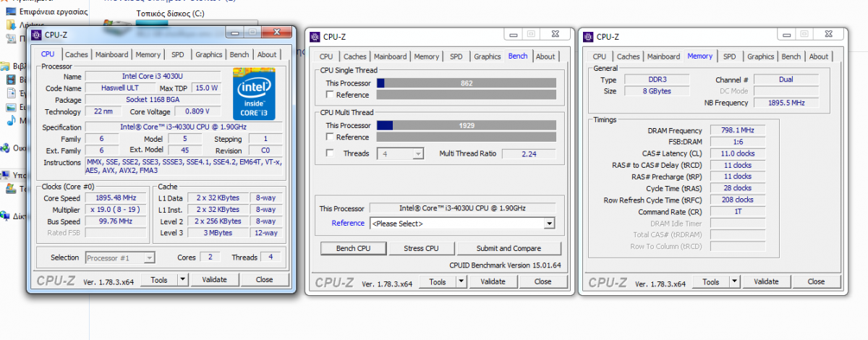Viewport: 868px width, 340px height.
Task: Click the CPU-Z app icon in first window's title bar
Action: (36, 35)
